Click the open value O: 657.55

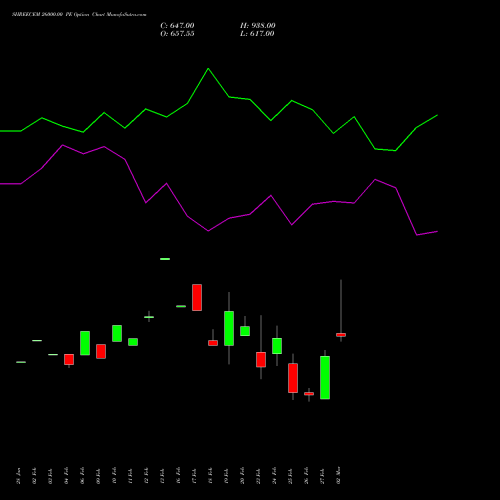coord(177,34)
